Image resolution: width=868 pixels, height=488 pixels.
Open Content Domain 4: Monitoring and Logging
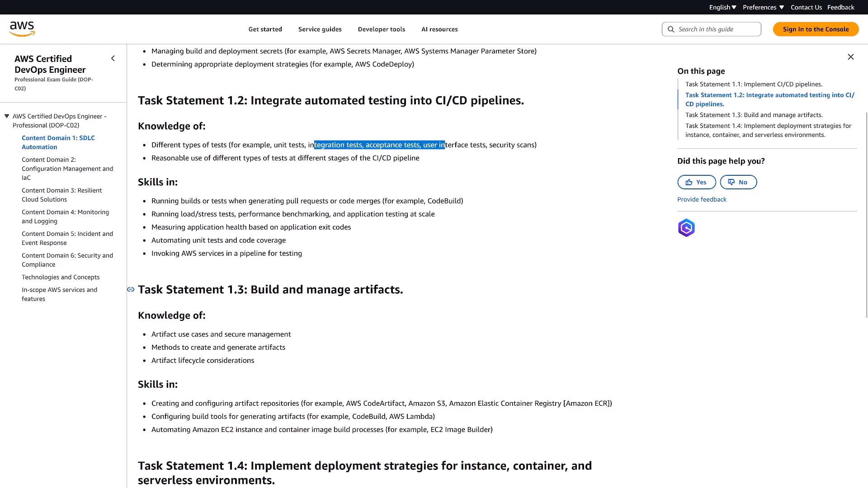65,216
